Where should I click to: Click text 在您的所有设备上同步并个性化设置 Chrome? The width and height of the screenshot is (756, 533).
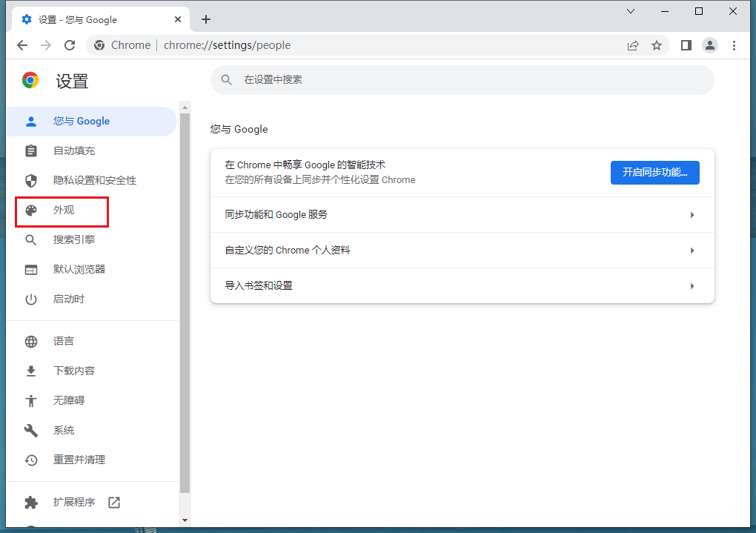(x=320, y=180)
